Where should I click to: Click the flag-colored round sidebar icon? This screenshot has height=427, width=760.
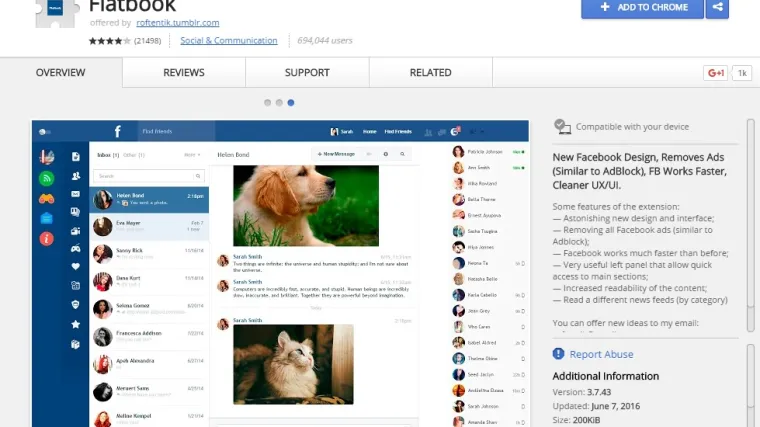coord(47,157)
